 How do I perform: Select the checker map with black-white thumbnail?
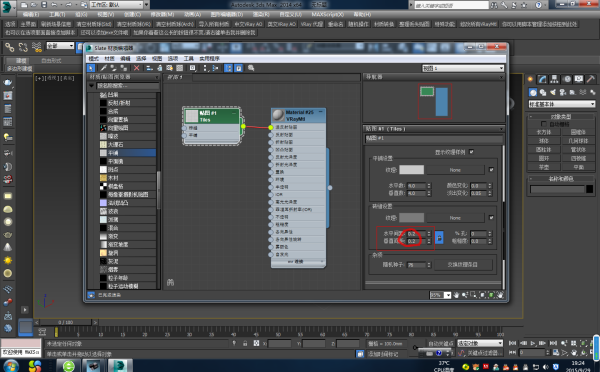127,186
